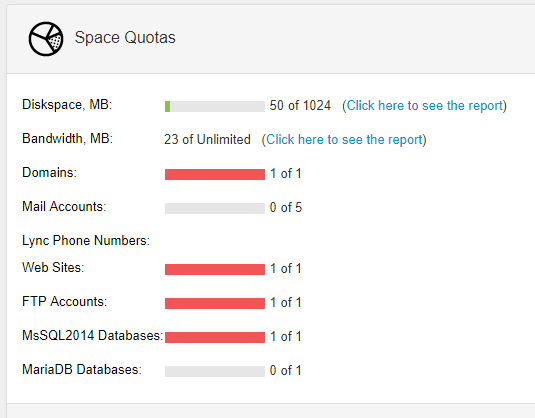Click the red FTP Accounts quota bar

point(215,303)
